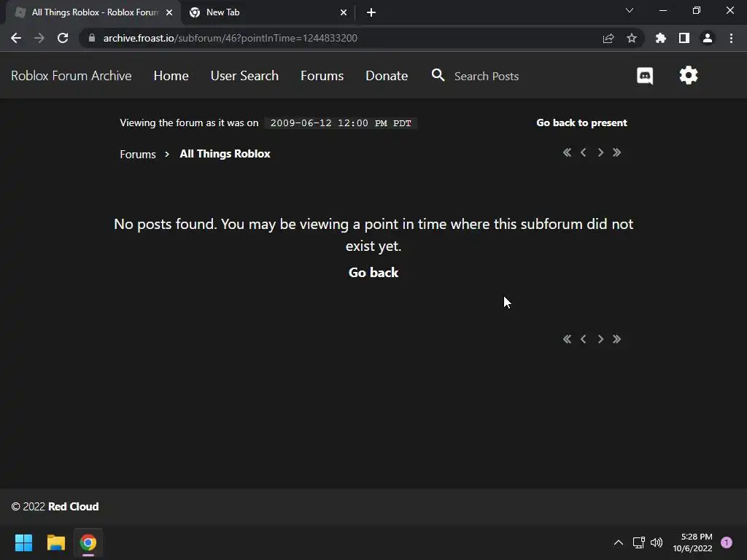Open site settings gear icon
Screen dimensions: 747x560
tap(689, 75)
